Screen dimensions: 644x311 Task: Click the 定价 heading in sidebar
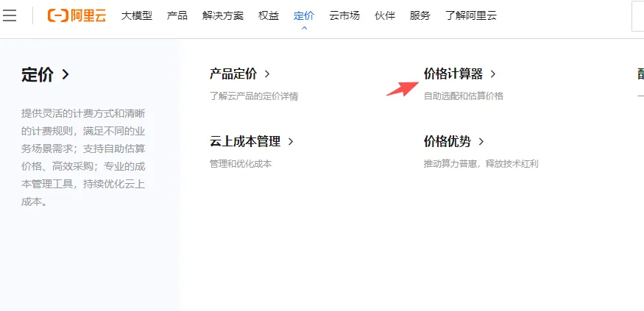(38, 75)
